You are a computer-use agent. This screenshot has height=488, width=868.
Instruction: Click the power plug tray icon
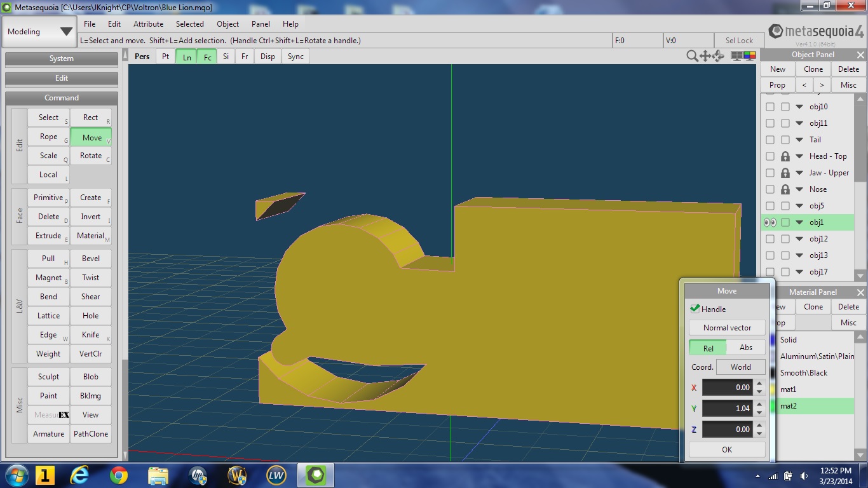[x=789, y=476]
